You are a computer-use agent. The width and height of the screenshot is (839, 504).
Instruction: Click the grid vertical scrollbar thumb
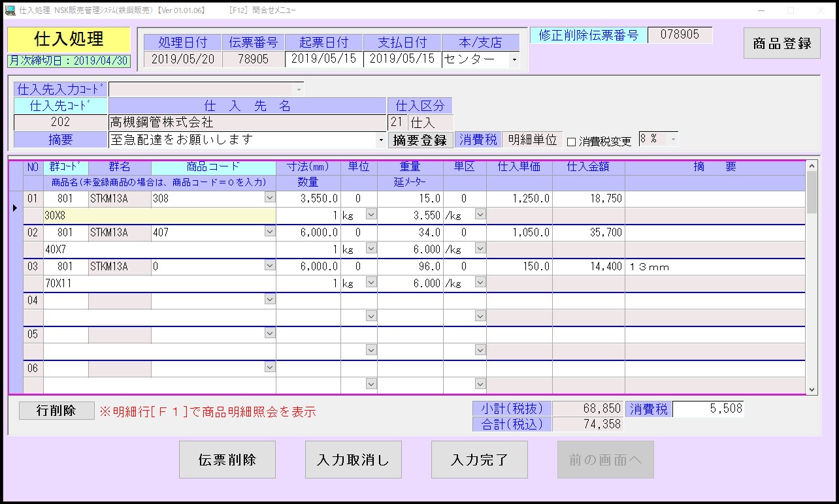click(x=812, y=193)
